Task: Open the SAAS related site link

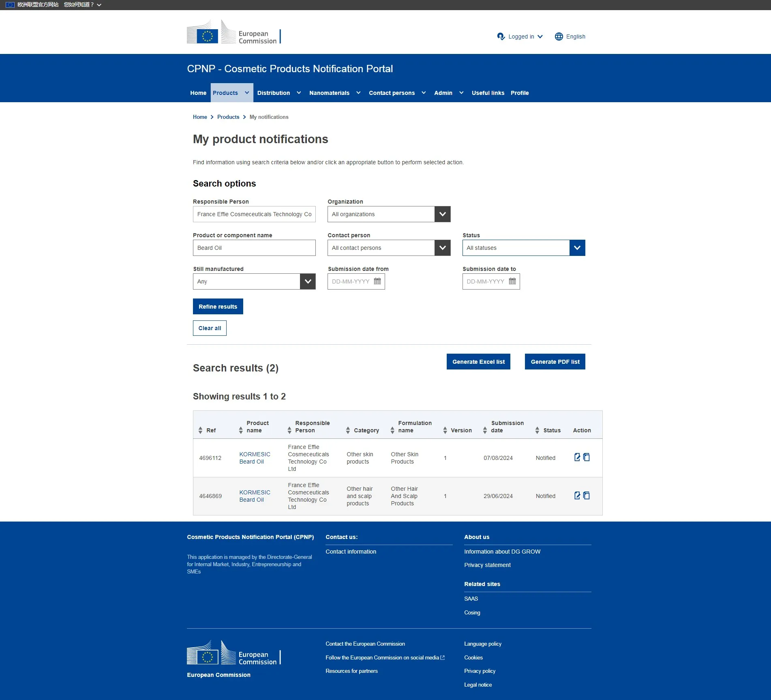Action: 471,599
